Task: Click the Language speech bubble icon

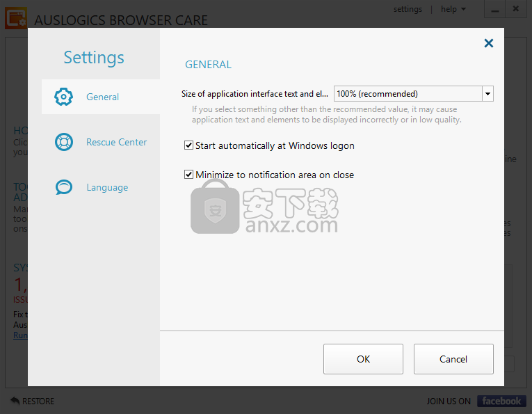Action: point(64,187)
